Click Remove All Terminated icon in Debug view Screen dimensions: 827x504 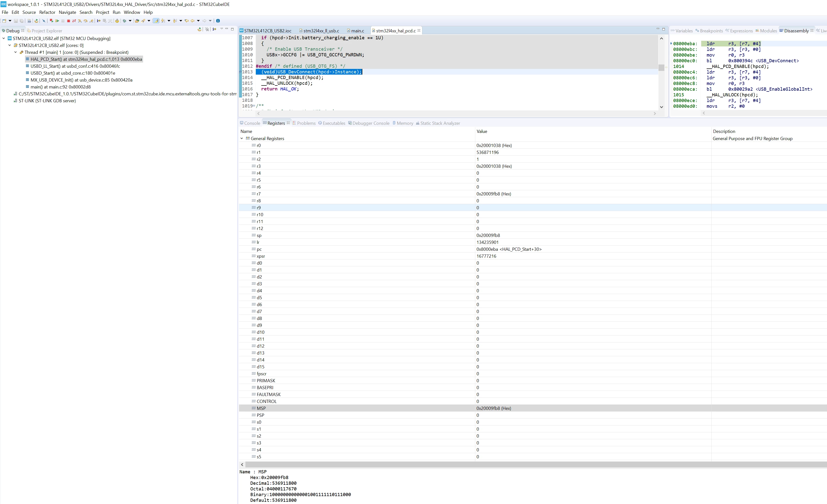point(207,30)
